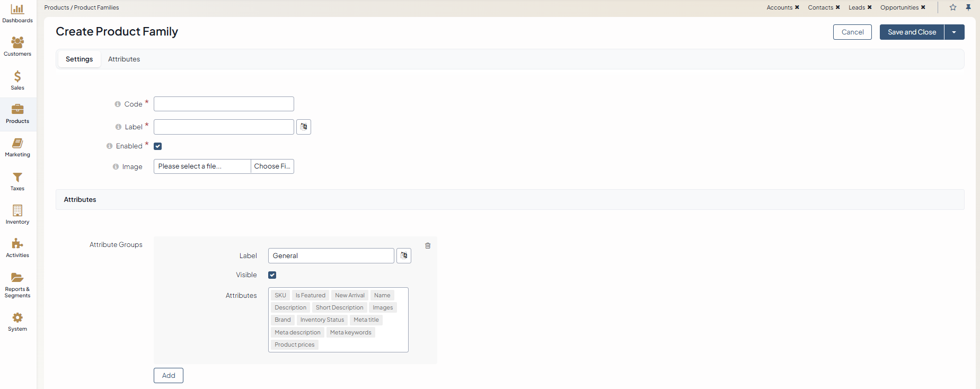Click the Attributes section header

click(510, 200)
